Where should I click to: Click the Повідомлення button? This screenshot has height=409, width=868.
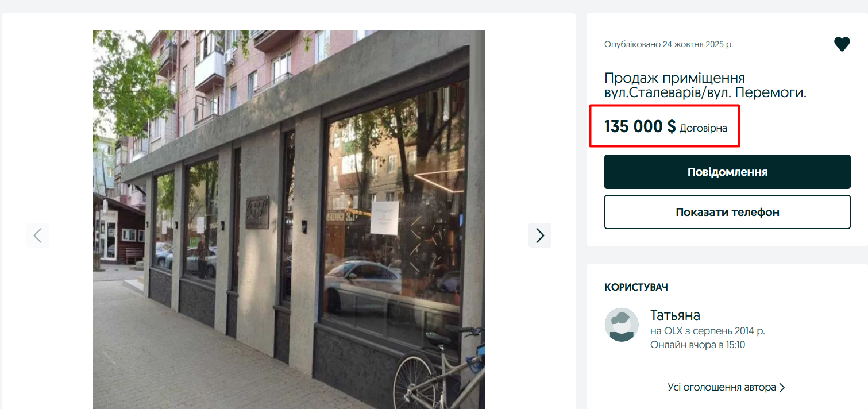727,172
